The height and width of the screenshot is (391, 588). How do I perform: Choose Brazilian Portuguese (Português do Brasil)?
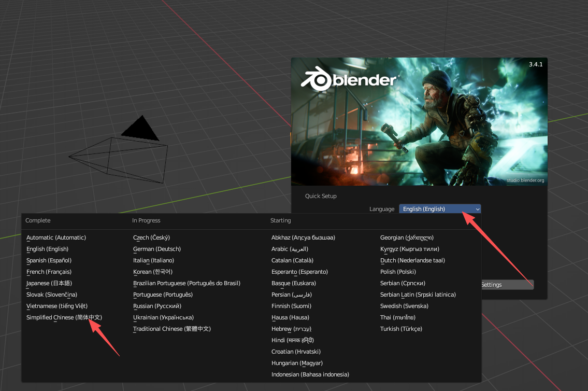186,283
